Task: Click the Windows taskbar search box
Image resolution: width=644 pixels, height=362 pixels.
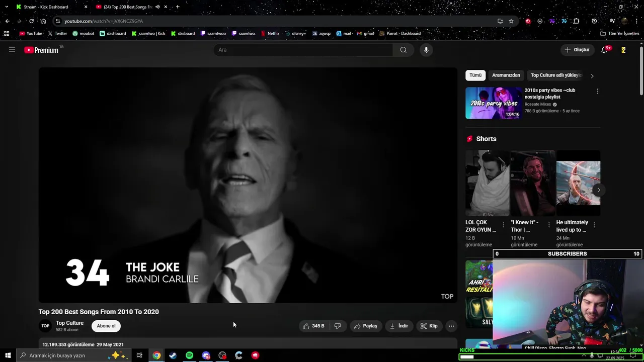Action: [x=72, y=355]
